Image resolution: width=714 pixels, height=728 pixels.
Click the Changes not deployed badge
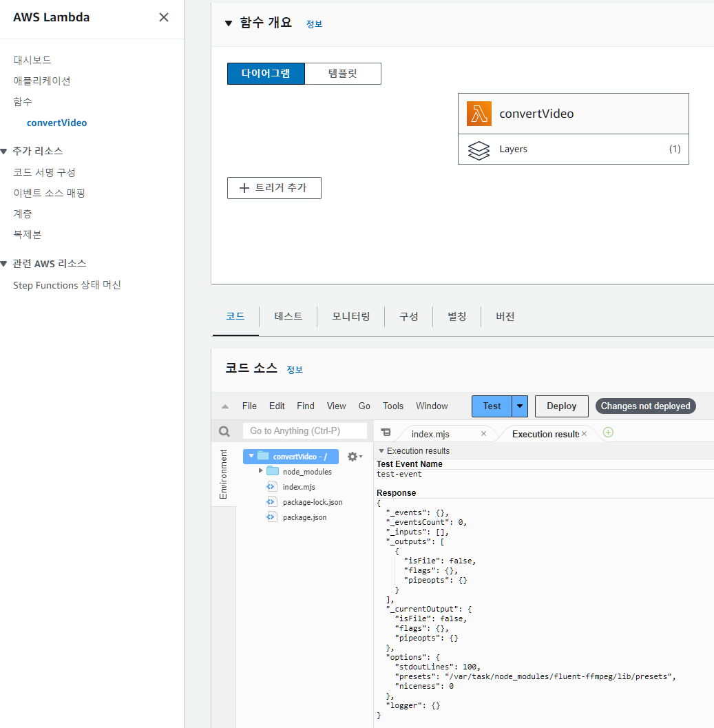[x=645, y=406]
